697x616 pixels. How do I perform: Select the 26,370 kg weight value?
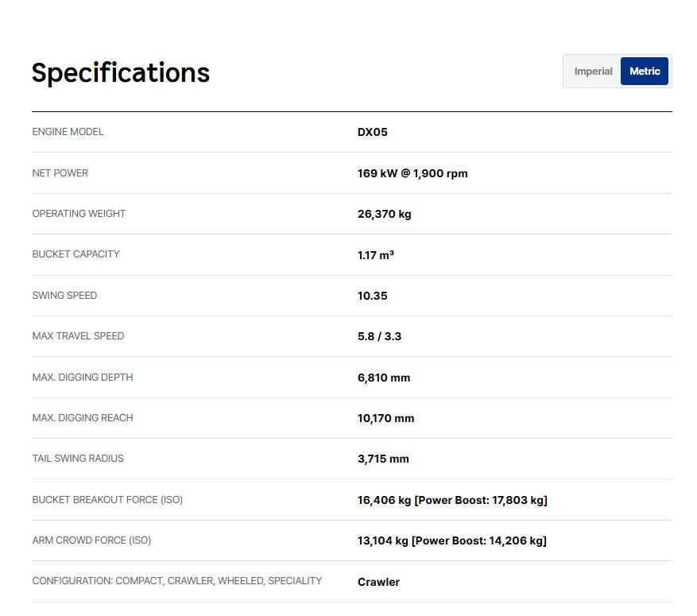click(x=385, y=214)
